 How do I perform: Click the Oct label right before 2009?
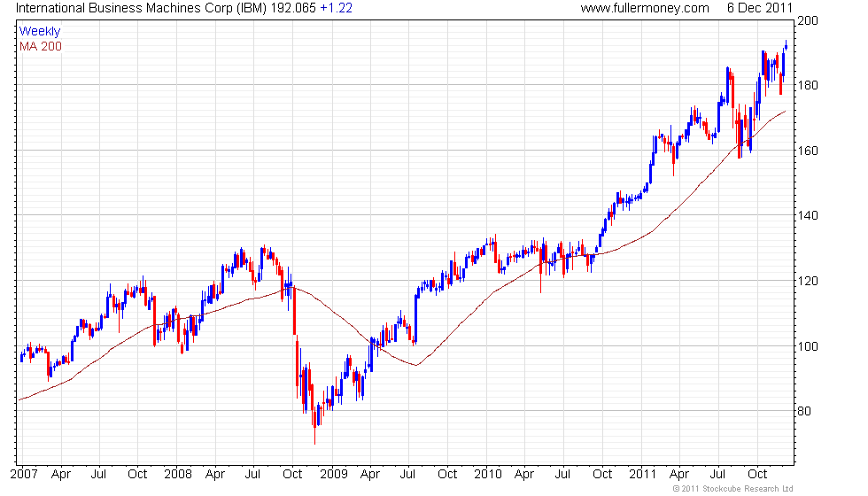point(292,474)
